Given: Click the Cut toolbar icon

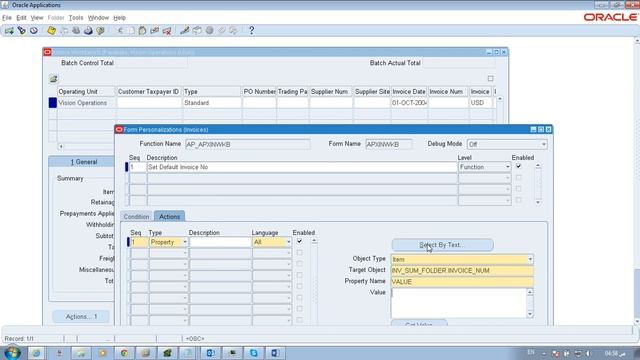Looking at the screenshot, I should coord(120,31).
